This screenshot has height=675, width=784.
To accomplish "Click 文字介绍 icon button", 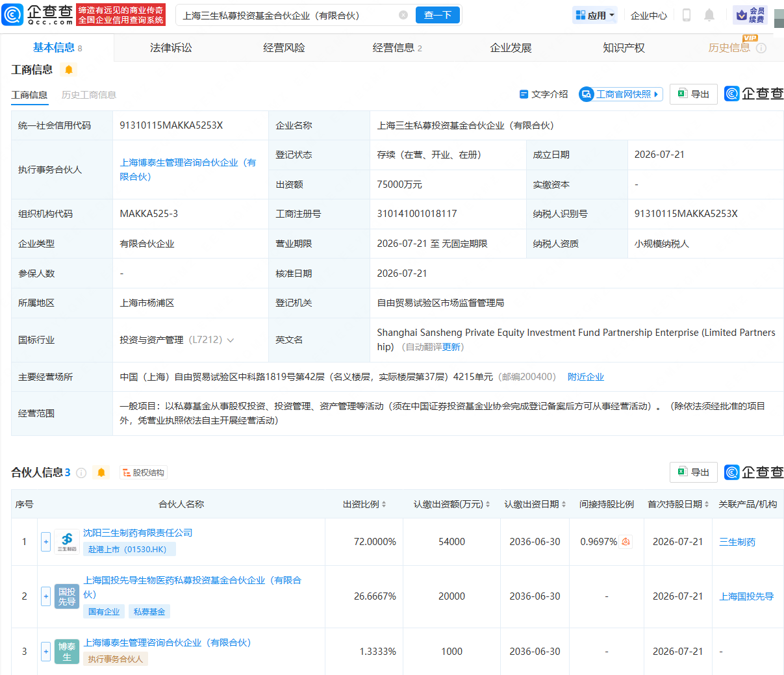I will (544, 94).
